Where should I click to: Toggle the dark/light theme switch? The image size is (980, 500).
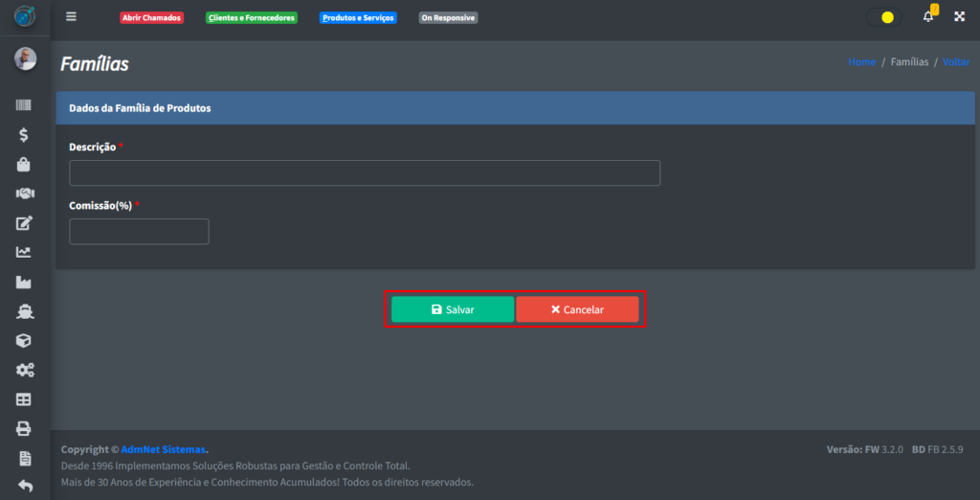click(x=883, y=17)
